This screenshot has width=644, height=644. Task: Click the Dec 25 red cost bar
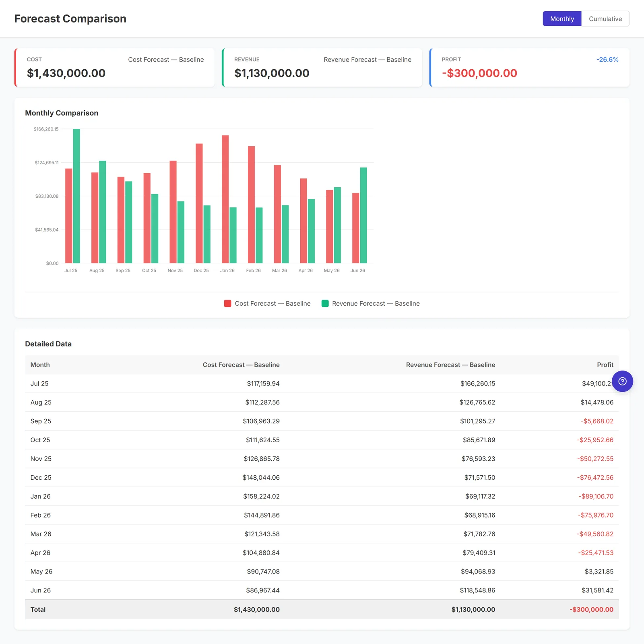[199, 203]
